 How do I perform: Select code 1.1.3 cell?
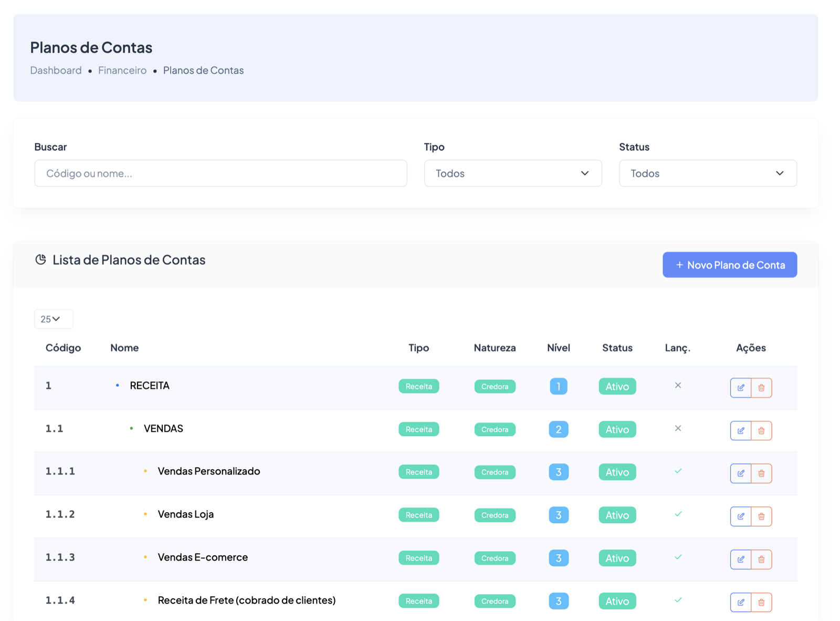pos(60,557)
